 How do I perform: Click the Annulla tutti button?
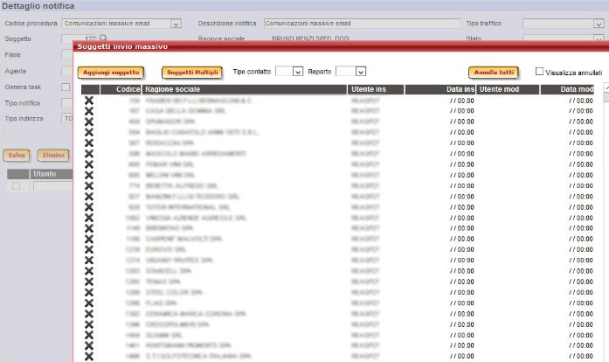point(494,73)
